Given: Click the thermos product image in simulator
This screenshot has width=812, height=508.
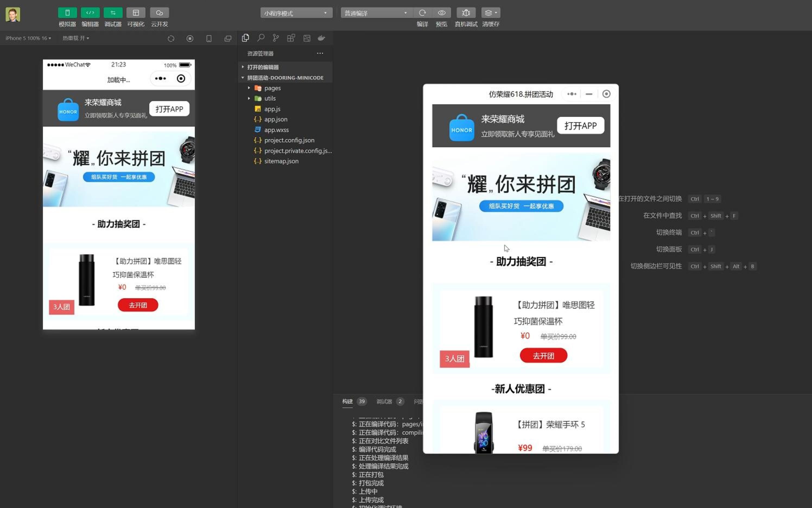Looking at the screenshot, I should [x=87, y=280].
